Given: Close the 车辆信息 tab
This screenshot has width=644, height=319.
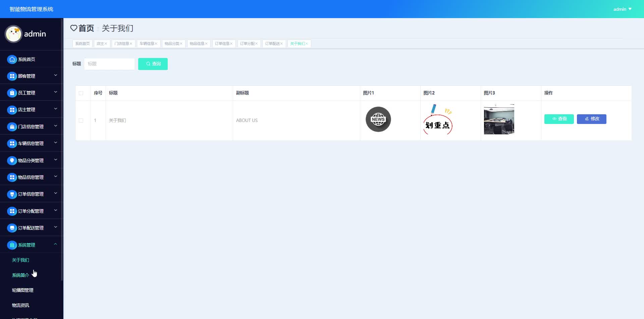Looking at the screenshot, I should pyautogui.click(x=156, y=44).
